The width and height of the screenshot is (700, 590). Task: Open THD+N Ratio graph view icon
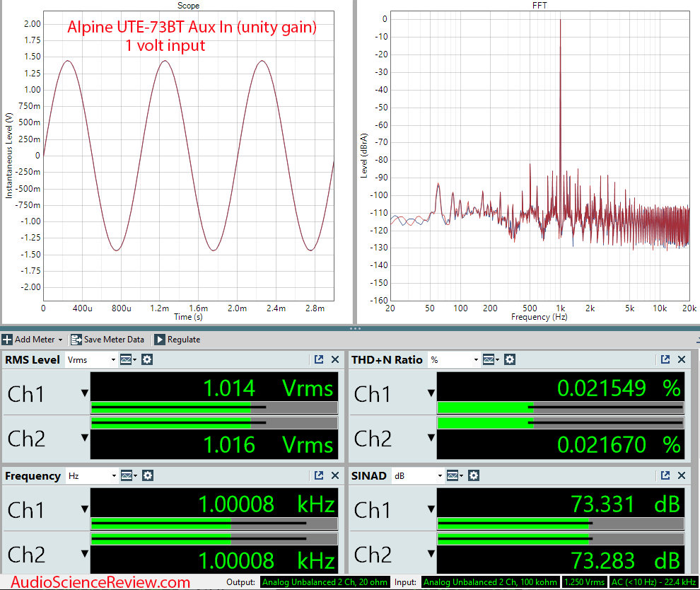click(491, 359)
